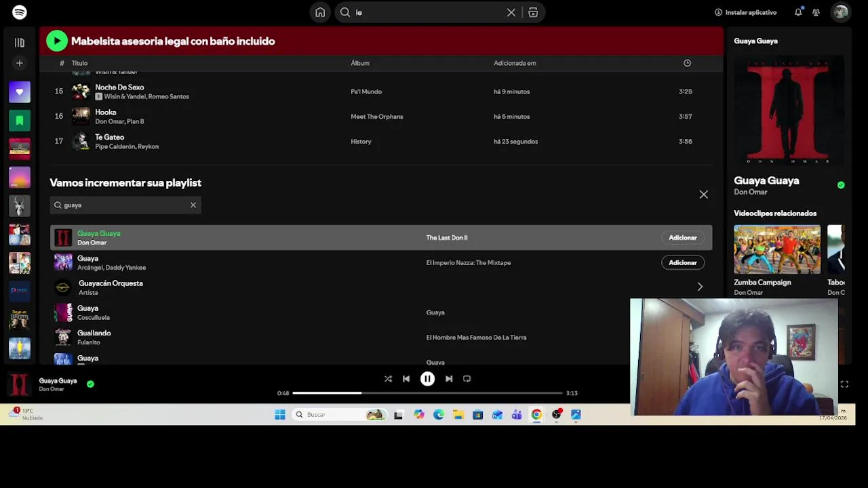Open the fullscreen expand icon
Viewport: 868px width, 488px height.
coord(844,384)
